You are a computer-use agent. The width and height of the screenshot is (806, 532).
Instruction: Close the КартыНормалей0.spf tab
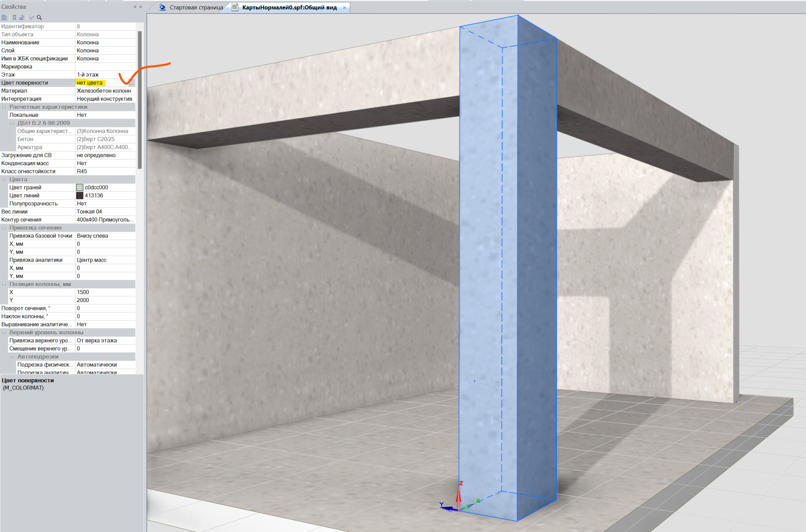tap(344, 7)
